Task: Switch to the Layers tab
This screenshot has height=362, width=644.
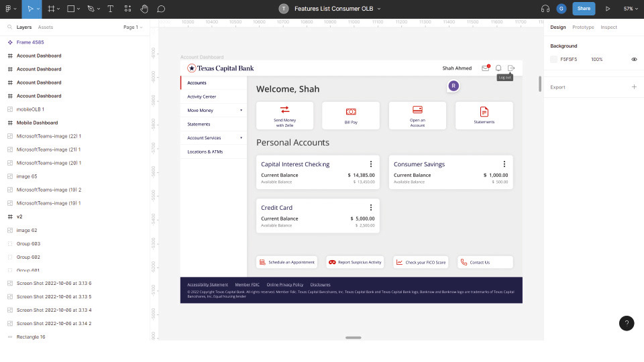Action: [24, 27]
